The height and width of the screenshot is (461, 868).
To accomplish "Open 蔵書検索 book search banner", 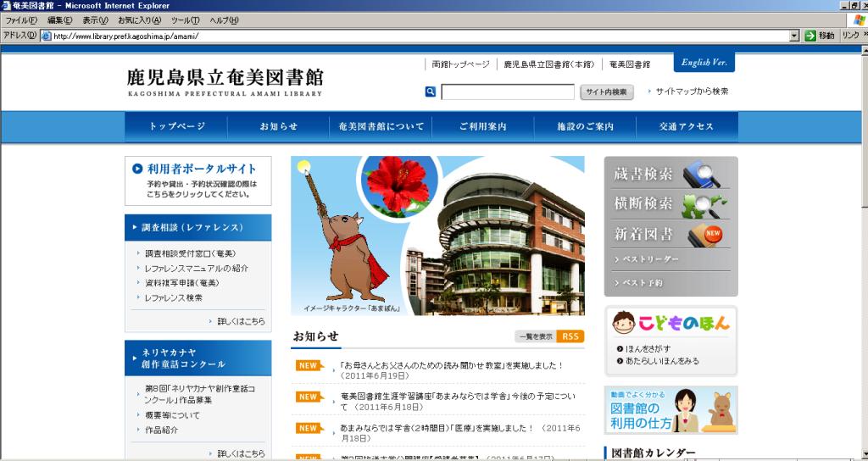I will [670, 174].
